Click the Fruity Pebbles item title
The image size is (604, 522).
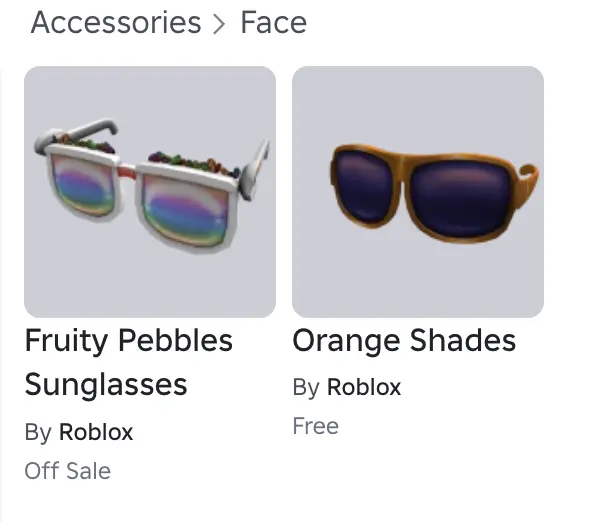128,340
